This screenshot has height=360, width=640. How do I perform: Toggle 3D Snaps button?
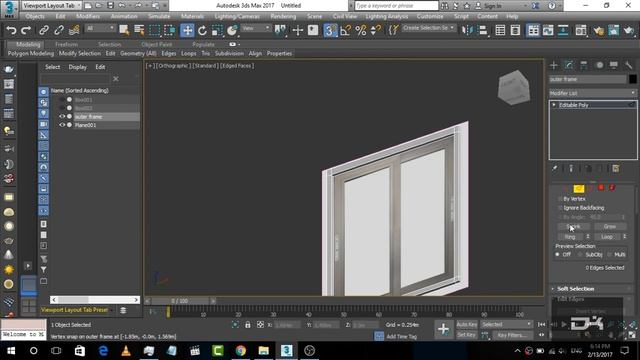(330, 30)
